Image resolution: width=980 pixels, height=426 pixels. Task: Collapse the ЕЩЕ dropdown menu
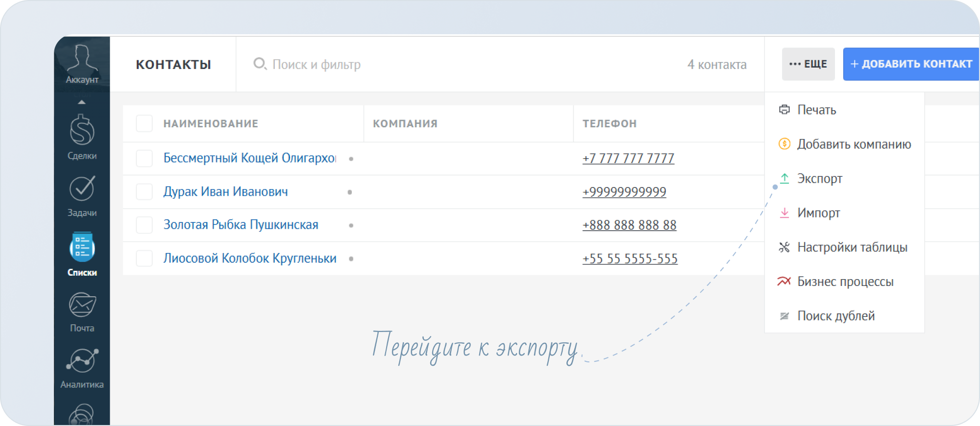(808, 64)
